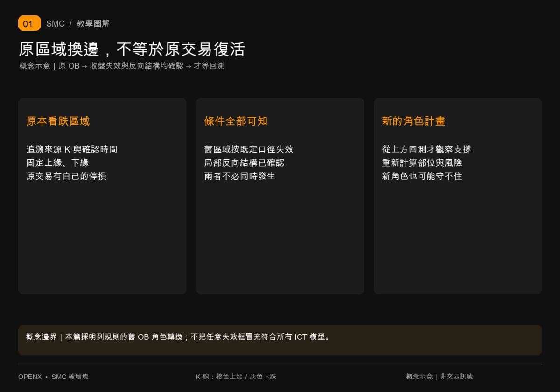Click the footer disclaimer '概念示意 | 非交易訊號'

440,377
